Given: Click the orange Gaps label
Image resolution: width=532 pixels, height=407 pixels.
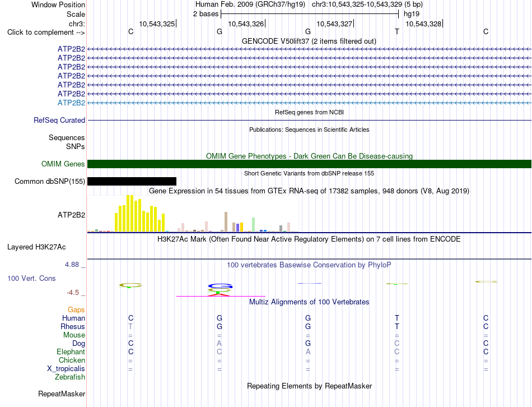Looking at the screenshot, I should coord(76,309).
